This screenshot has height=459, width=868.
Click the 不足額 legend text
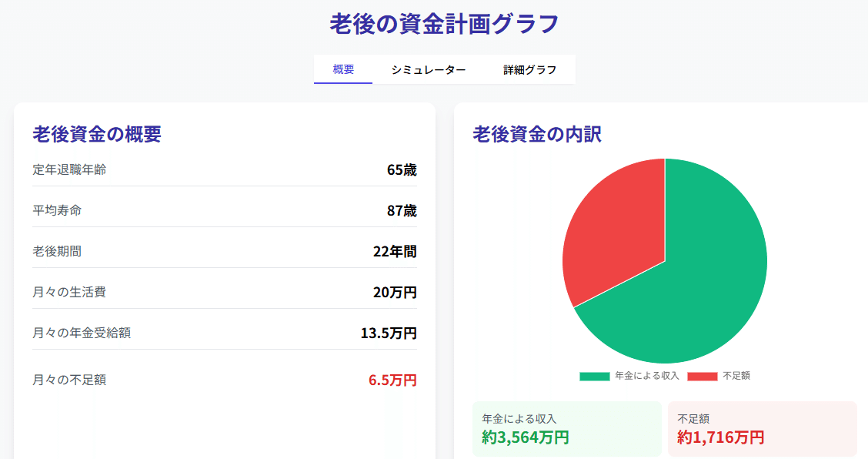(x=736, y=376)
